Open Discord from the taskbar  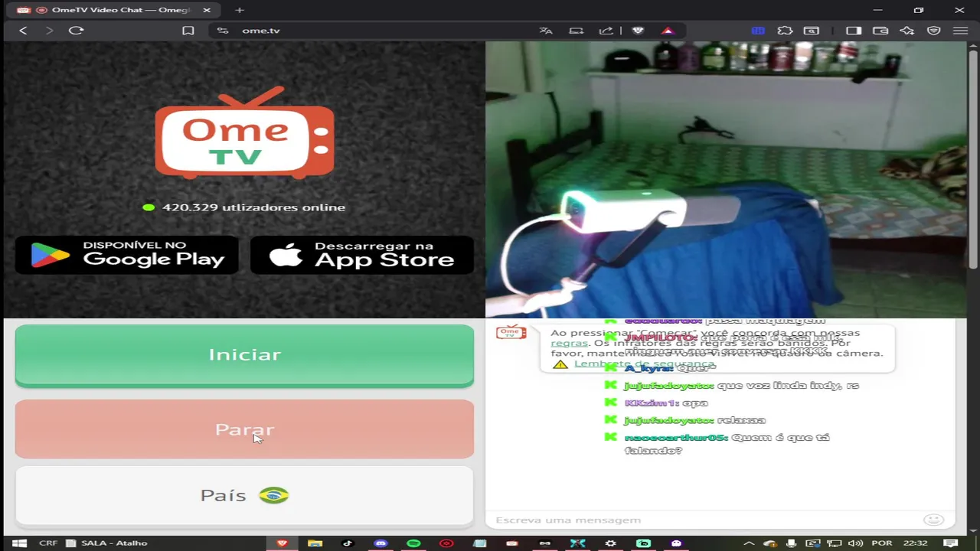point(381,543)
